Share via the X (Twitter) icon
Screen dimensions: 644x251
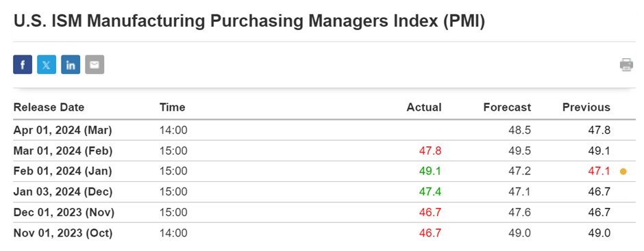[x=47, y=65]
